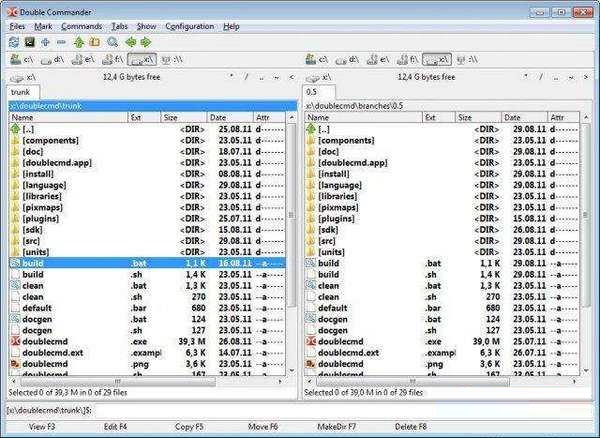Click the [components] folder icon in left panel
Image resolution: width=600 pixels, height=438 pixels.
(x=15, y=140)
